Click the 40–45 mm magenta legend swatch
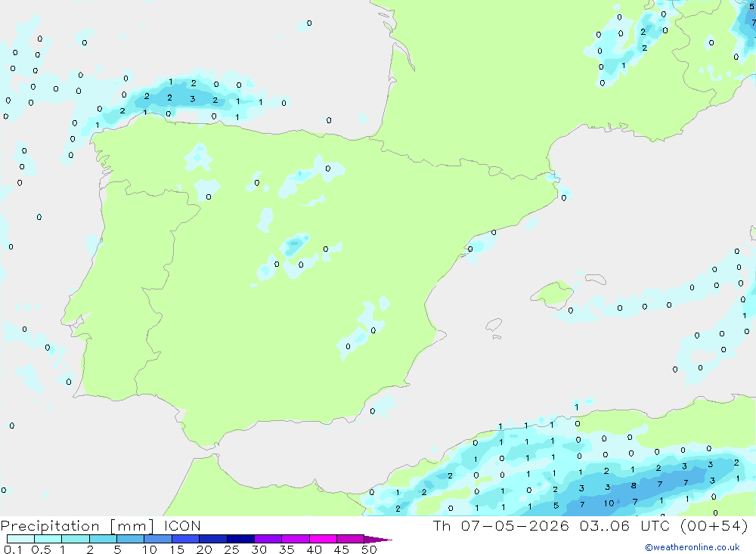The height and width of the screenshot is (554, 756). (323, 539)
